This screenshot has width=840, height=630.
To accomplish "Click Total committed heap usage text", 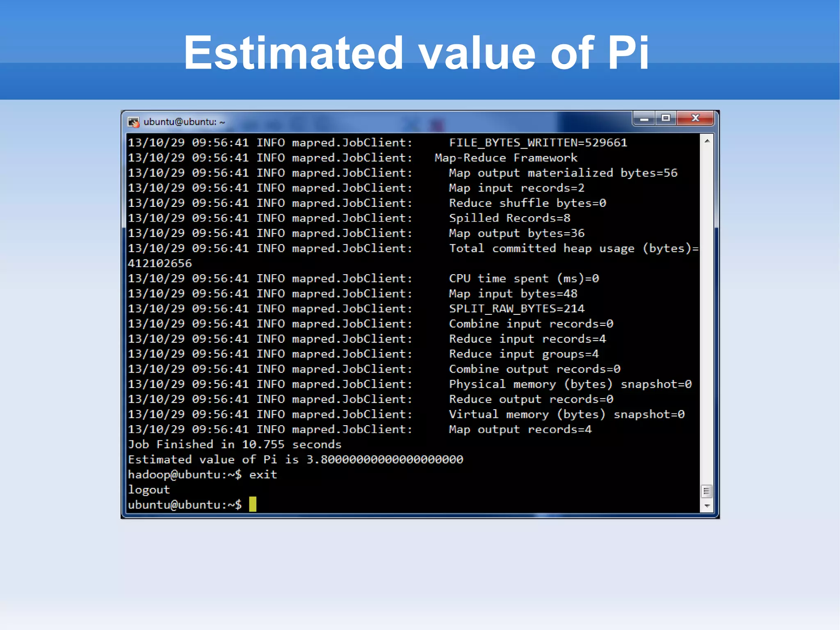I will [574, 248].
